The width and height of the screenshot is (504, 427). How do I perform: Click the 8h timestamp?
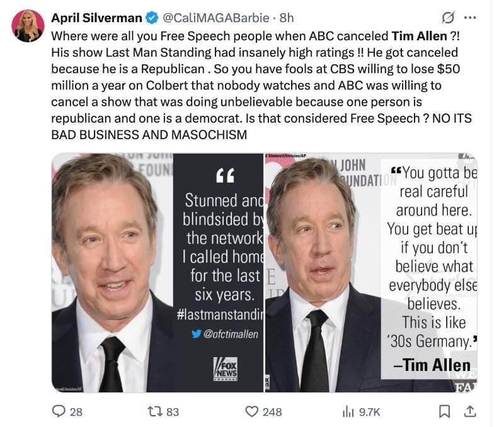pos(287,18)
